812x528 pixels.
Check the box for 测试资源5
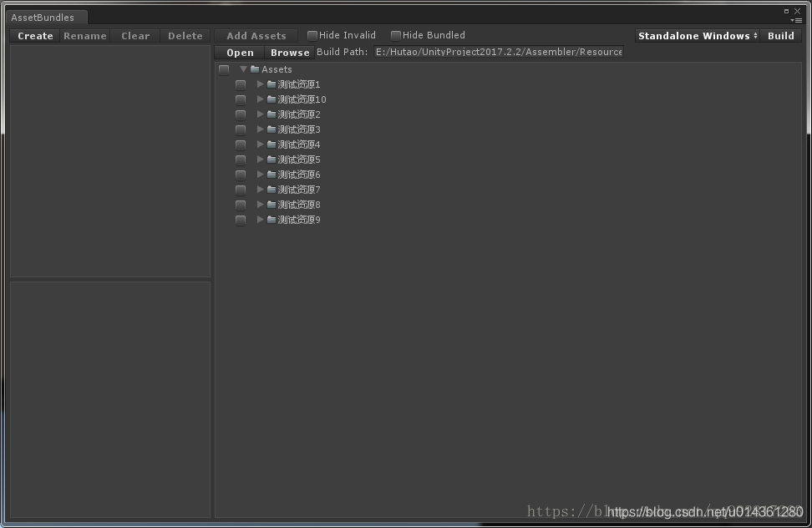click(x=241, y=160)
